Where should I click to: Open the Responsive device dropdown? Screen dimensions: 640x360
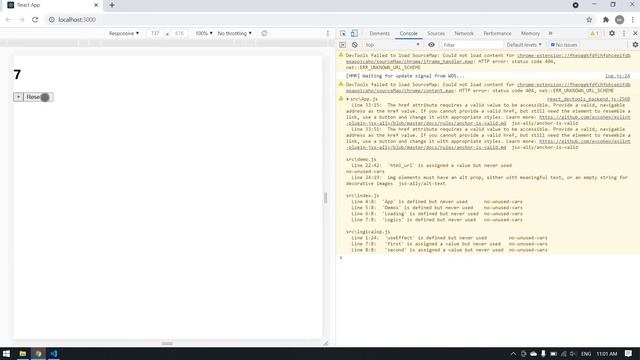point(124,33)
